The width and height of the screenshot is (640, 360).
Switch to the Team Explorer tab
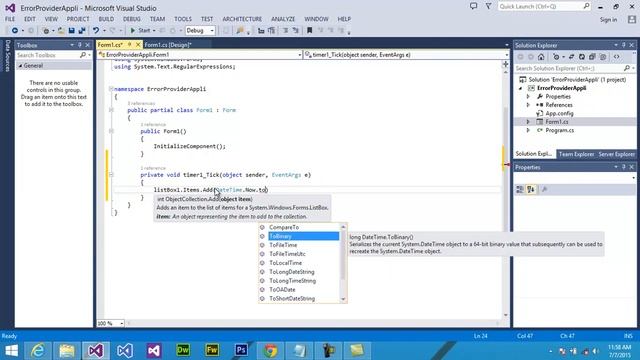point(576,154)
